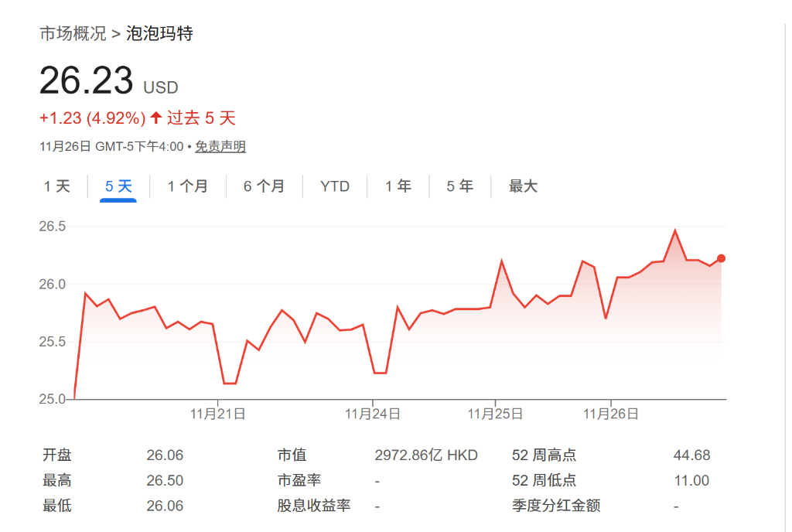Click the 开盘 value 26.06
792x532 pixels.
tap(164, 455)
